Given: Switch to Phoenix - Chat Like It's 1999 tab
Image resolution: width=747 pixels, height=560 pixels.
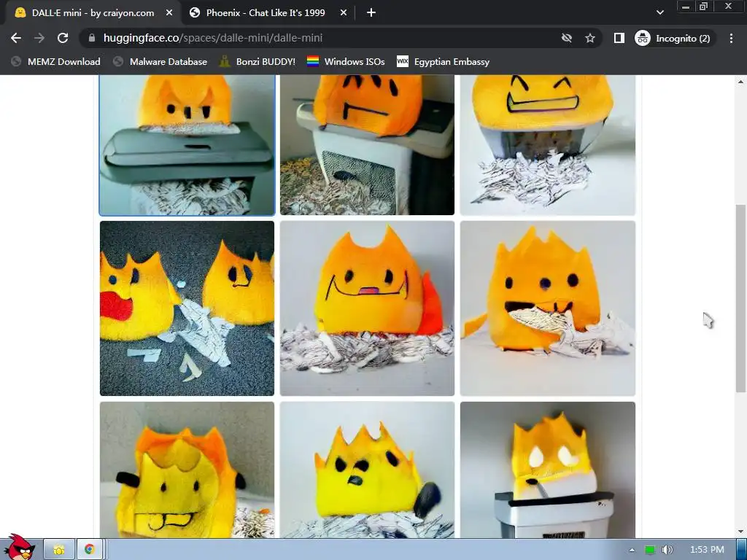Looking at the screenshot, I should (266, 13).
